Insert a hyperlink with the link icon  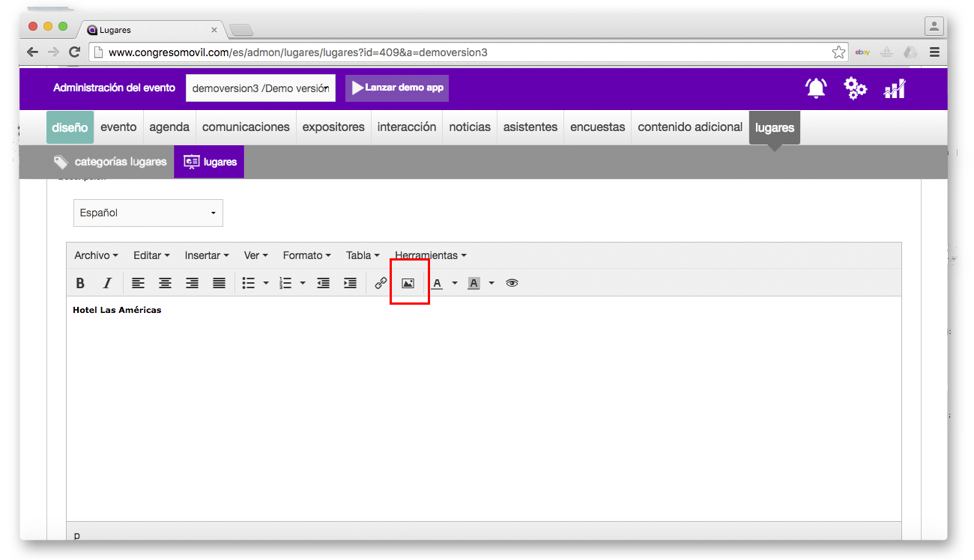(x=381, y=283)
